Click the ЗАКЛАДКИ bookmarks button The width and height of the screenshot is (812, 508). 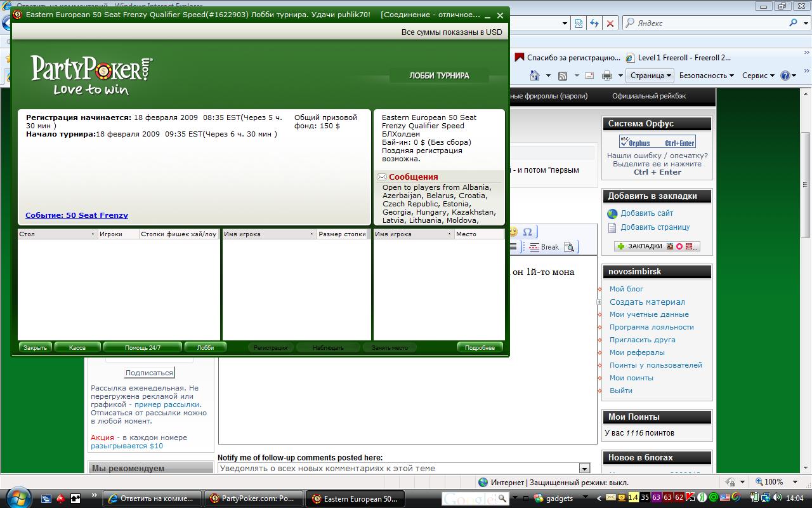tap(657, 246)
